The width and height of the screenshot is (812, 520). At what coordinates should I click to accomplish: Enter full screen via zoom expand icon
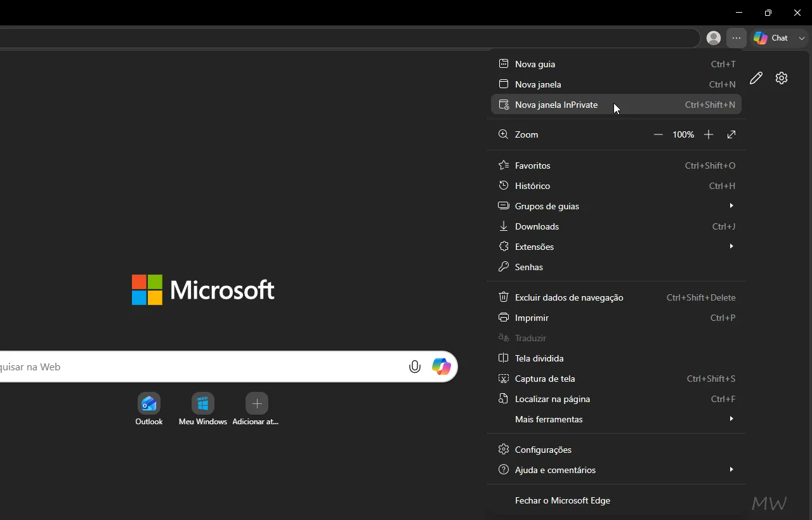[x=731, y=134]
